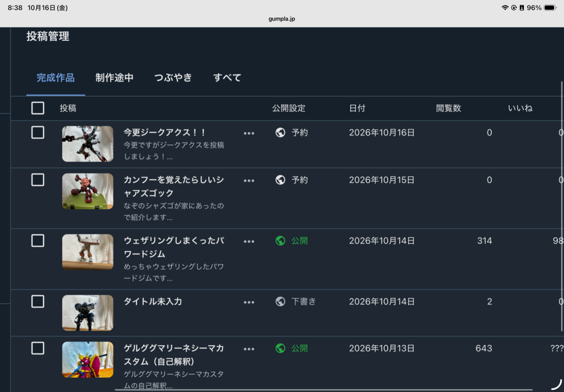
Task: Switch to the 制作途中 tab
Action: pos(115,78)
